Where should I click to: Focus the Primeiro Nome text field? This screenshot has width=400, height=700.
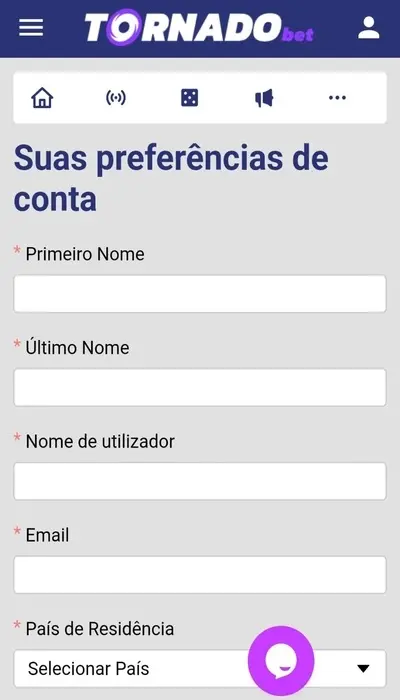click(x=200, y=294)
